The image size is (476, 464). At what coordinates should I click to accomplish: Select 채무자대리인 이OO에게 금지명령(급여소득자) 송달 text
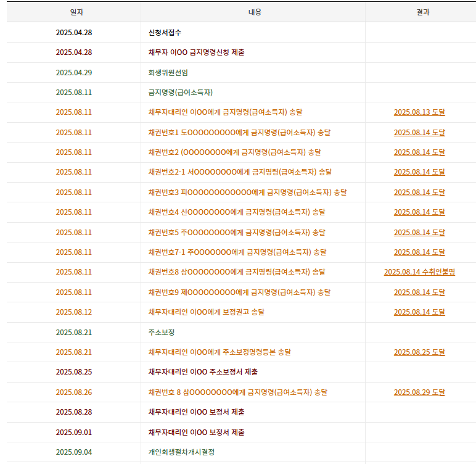(x=225, y=112)
